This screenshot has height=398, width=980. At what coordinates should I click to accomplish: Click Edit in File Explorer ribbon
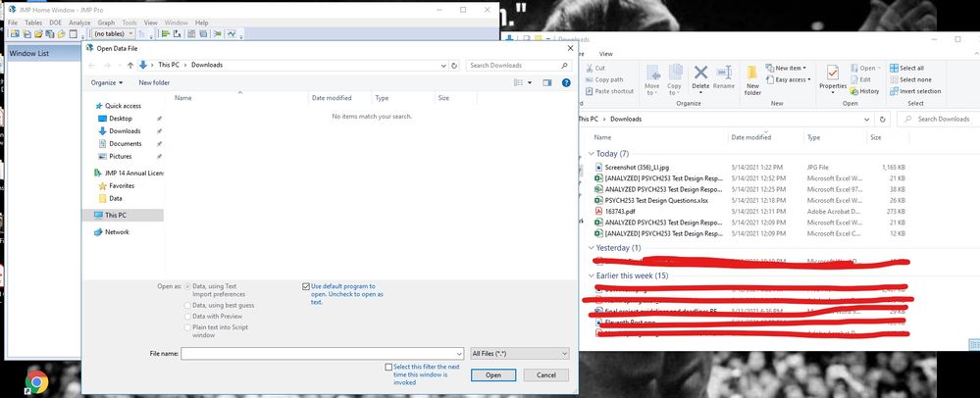tap(860, 80)
